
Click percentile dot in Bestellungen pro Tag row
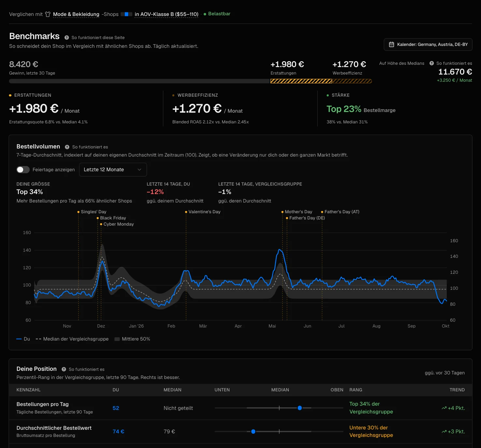pyautogui.click(x=300, y=408)
